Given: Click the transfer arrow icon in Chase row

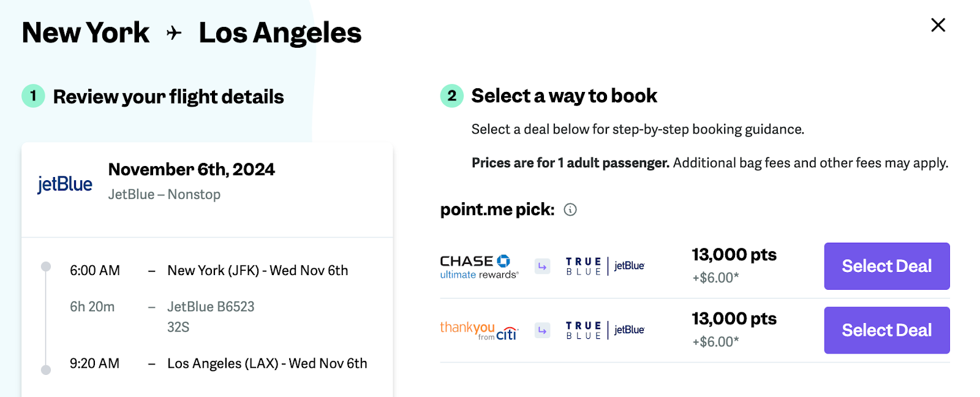Looking at the screenshot, I should point(542,267).
